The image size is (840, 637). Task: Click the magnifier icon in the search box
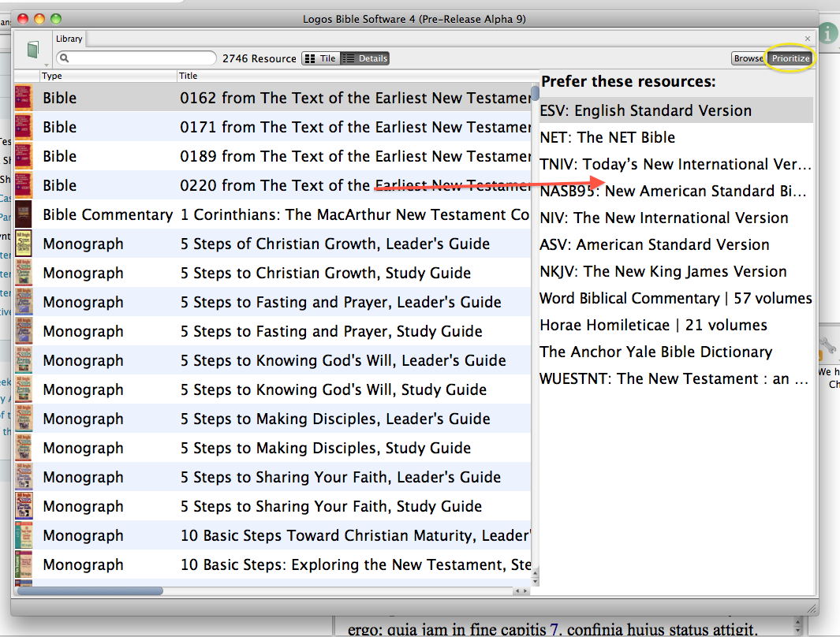click(x=64, y=58)
